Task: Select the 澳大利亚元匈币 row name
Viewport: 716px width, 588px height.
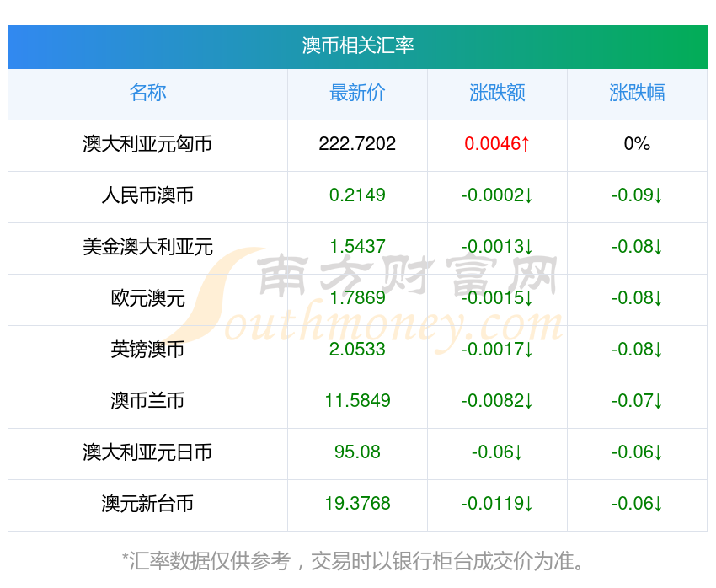Action: (x=147, y=144)
